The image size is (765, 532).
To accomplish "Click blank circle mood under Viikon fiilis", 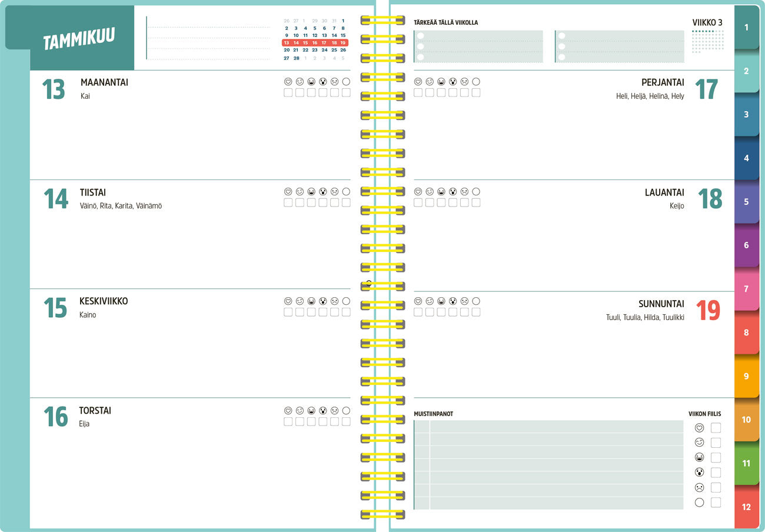I will click(x=700, y=502).
